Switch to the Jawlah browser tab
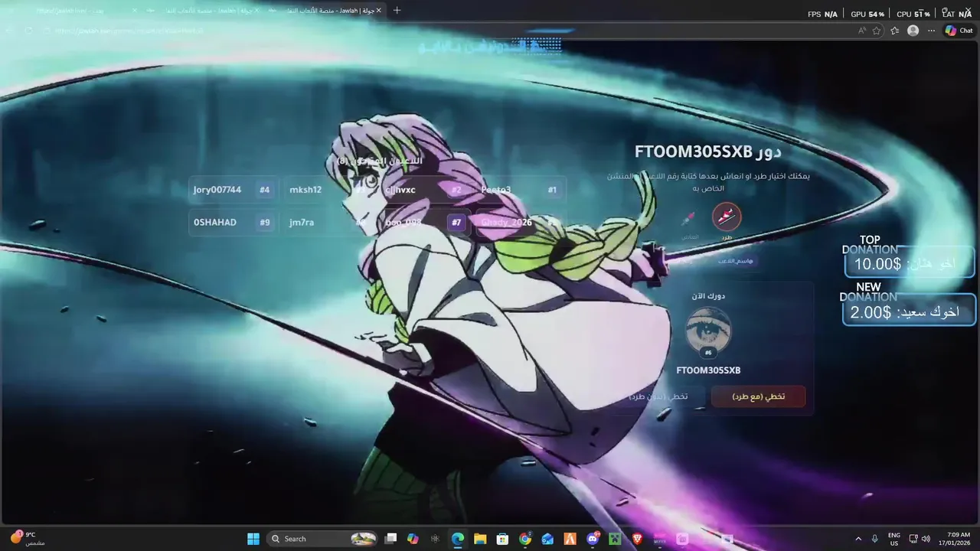The width and height of the screenshot is (980, 551). pyautogui.click(x=329, y=11)
